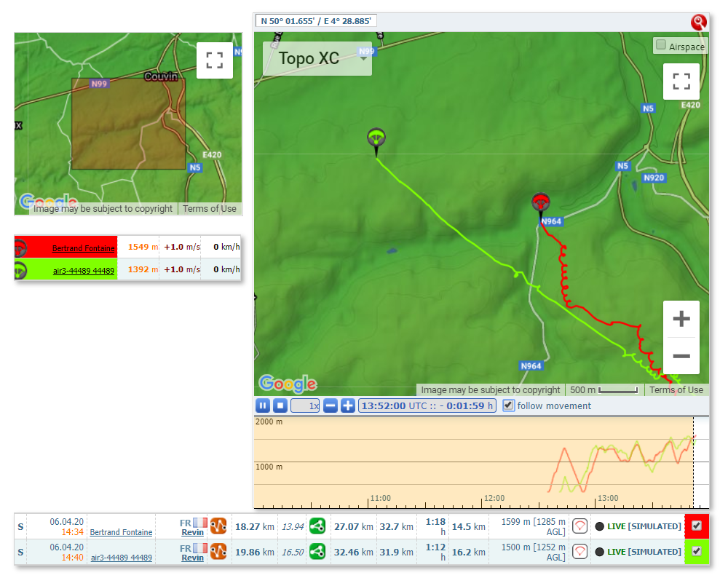The width and height of the screenshot is (728, 578).
Task: Click the 13.94 value in flights table
Action: 293,527
